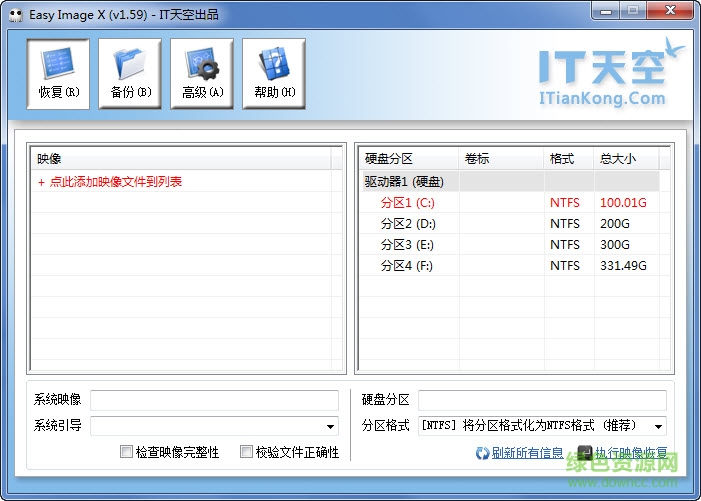Expand the 系统引导 dropdown
Viewport: 701px width, 501px height.
330,427
